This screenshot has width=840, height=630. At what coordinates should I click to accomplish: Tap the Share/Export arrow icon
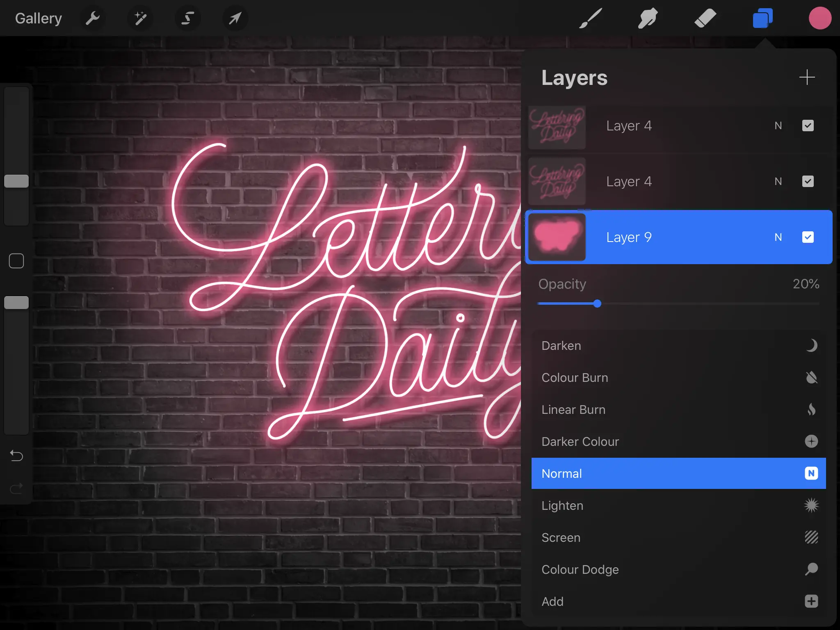pos(234,18)
